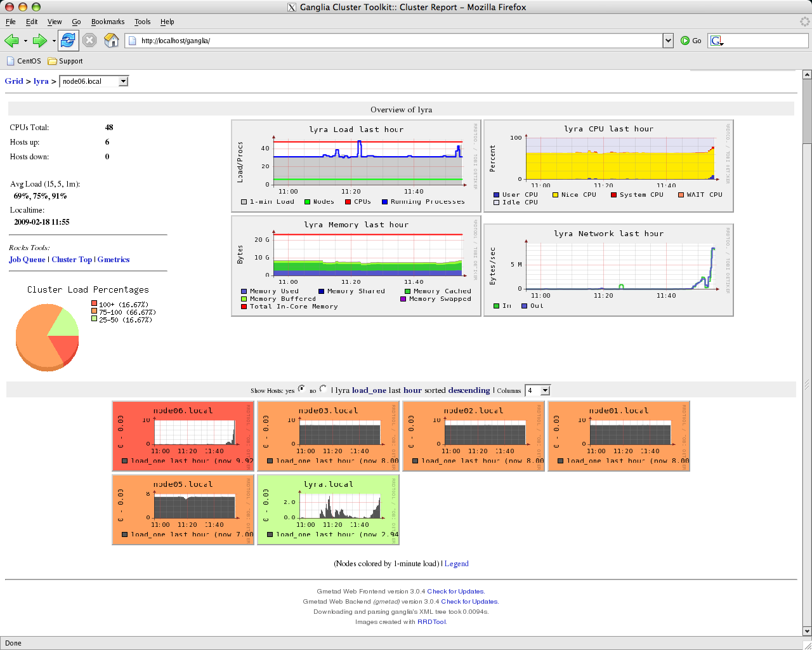Open the Bookmarks menu
Viewport: 812px width, 650px height.
pyautogui.click(x=108, y=22)
